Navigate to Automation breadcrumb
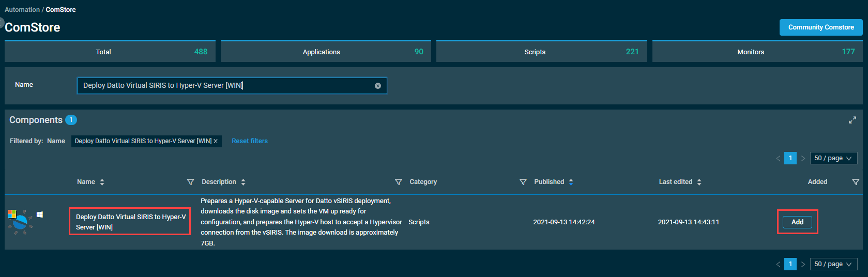This screenshot has width=868, height=277. tap(22, 10)
